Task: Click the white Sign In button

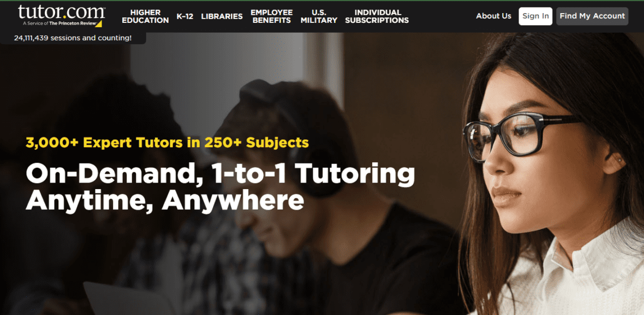Action: [535, 16]
